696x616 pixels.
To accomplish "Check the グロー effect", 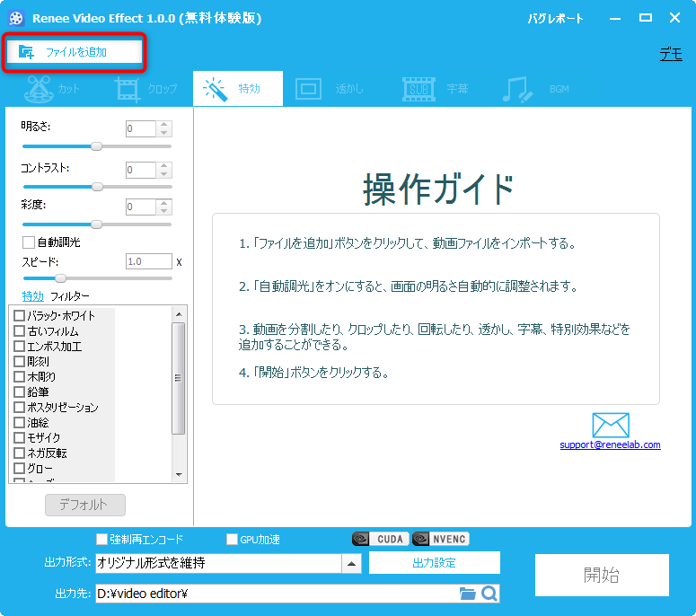I will pos(19,468).
